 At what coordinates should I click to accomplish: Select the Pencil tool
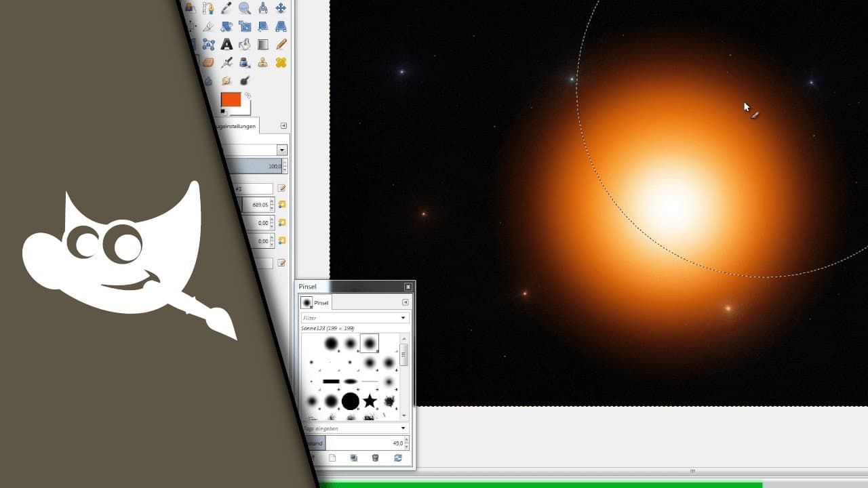coord(281,45)
